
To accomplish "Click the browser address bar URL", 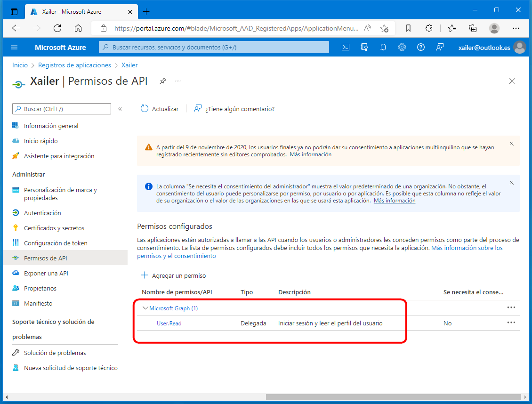I will point(236,29).
